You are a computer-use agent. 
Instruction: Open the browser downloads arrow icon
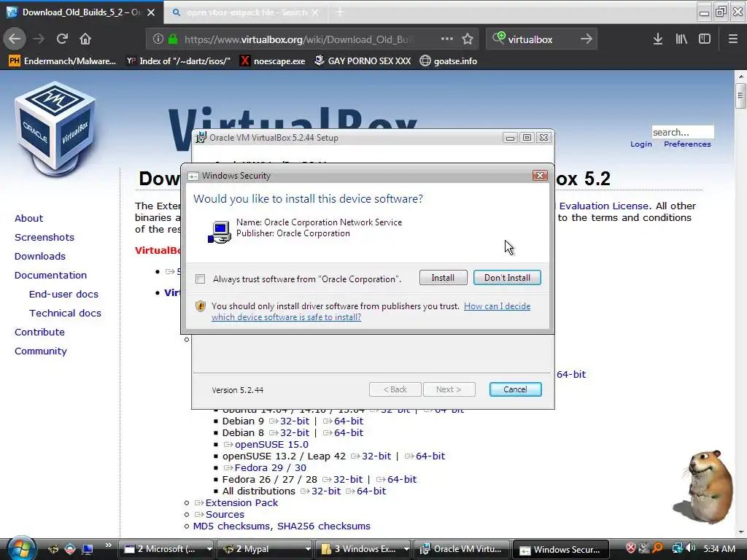coord(658,39)
